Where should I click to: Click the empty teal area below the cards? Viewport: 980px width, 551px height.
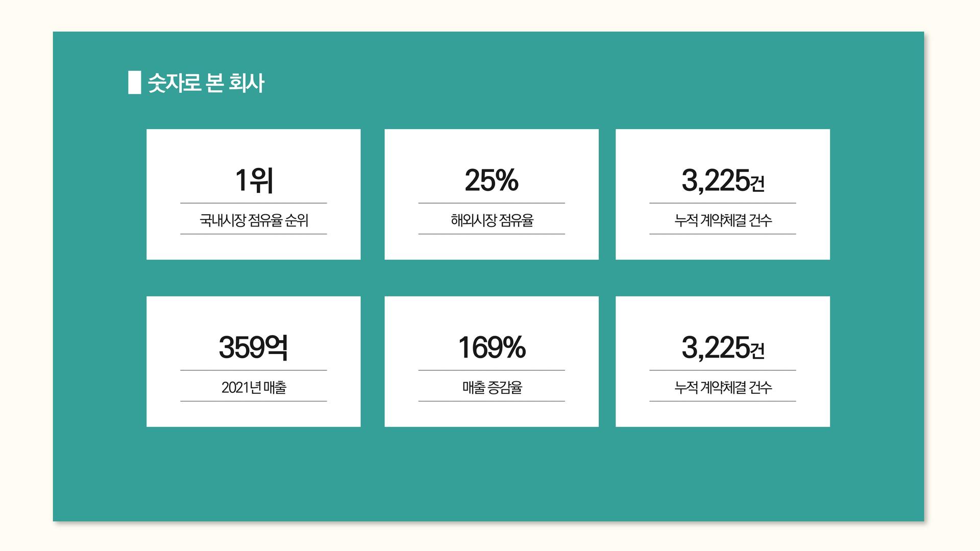click(x=488, y=474)
